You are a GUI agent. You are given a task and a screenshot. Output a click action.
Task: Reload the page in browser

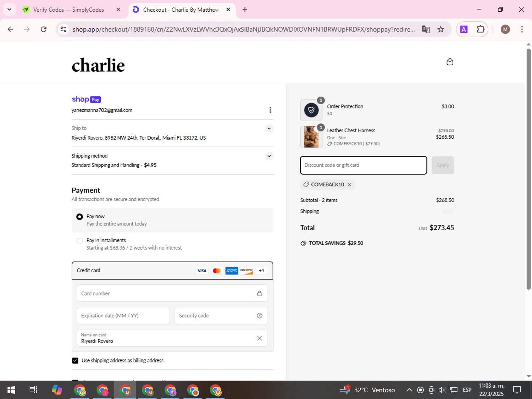[x=44, y=29]
